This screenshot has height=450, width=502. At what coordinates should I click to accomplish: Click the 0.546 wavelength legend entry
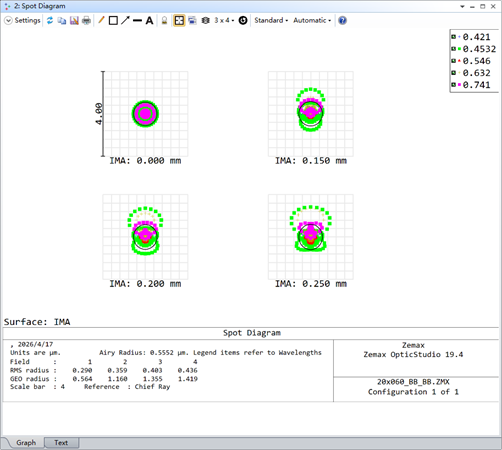coord(471,61)
